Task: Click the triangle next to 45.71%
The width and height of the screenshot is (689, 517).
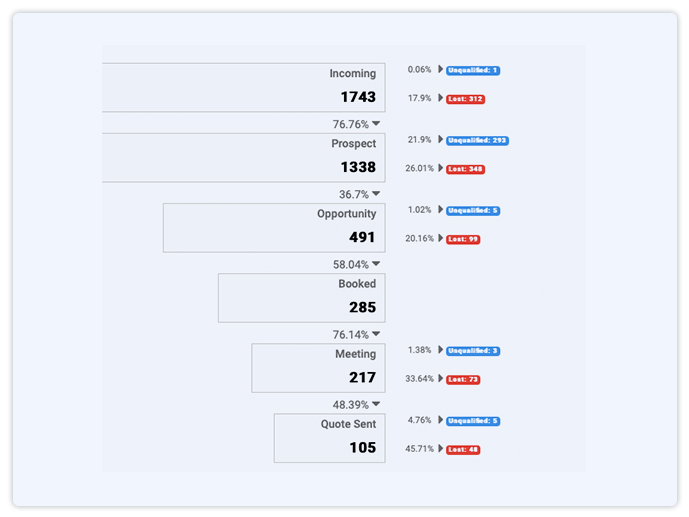Action: [x=440, y=448]
